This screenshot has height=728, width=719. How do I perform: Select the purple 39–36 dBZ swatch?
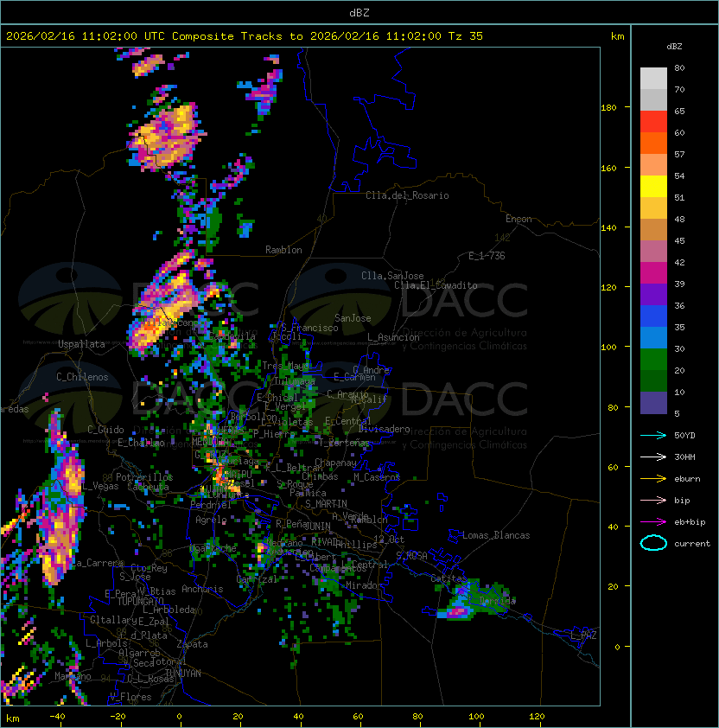tap(653, 295)
